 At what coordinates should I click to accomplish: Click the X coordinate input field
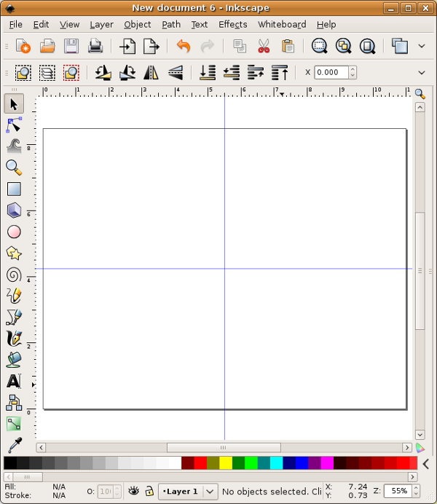click(331, 73)
